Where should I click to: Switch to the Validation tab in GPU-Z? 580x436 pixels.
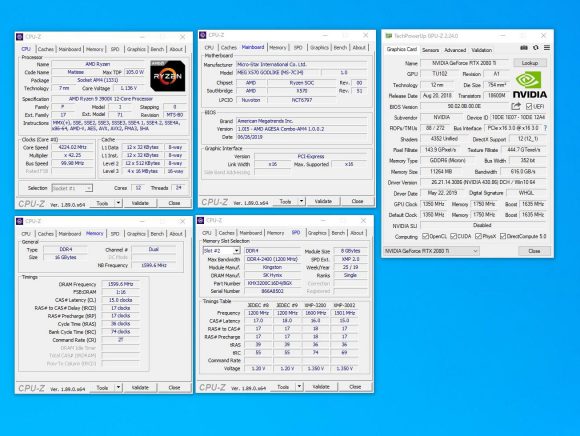coord(482,50)
